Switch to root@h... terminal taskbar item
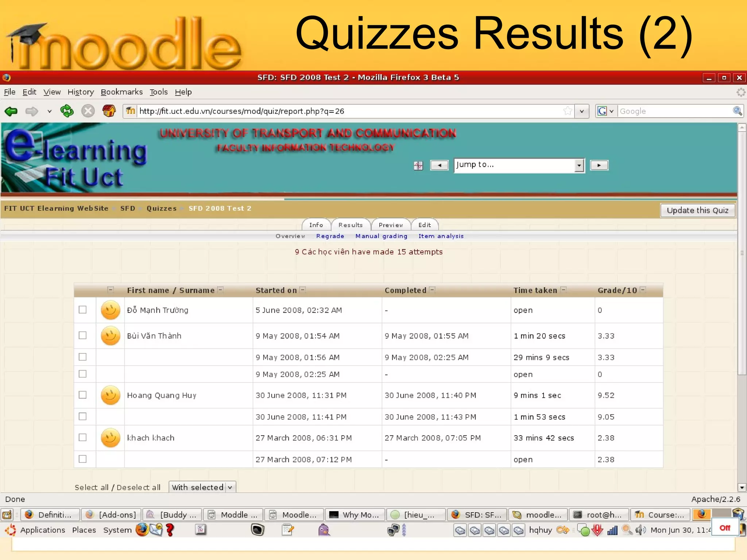The height and width of the screenshot is (560, 747). (x=599, y=514)
